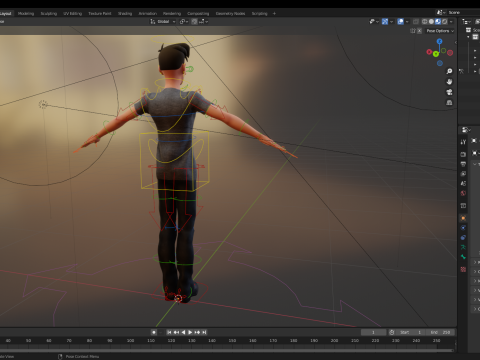Jump to the next keyframe
Screen dimensions: 480x360
(x=197, y=332)
